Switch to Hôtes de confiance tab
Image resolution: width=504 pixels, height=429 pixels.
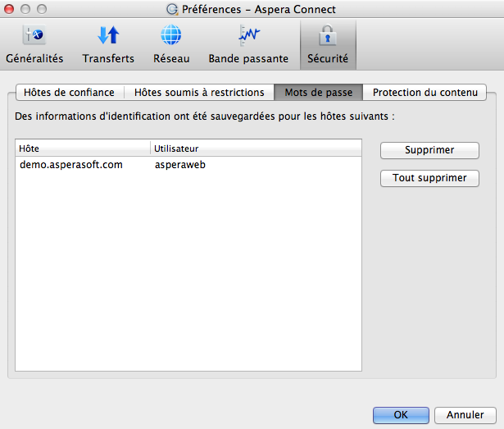click(x=70, y=93)
